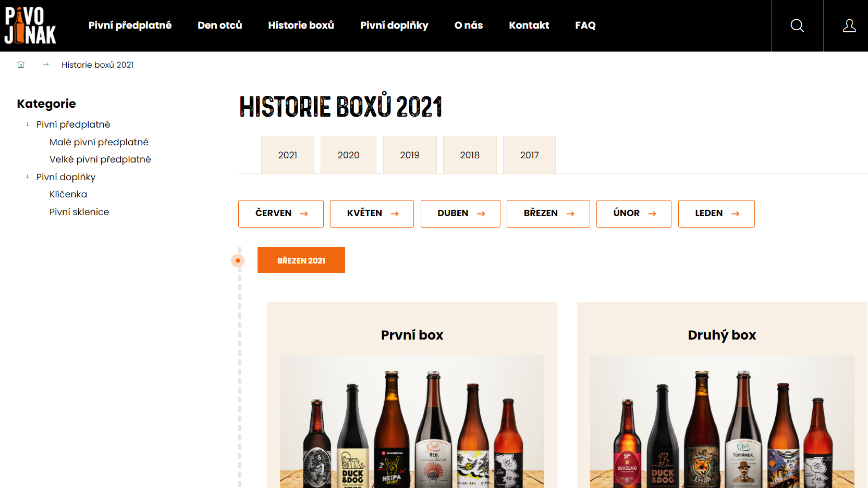The height and width of the screenshot is (488, 868).
Task: Open the FAQ menu item
Action: 585,26
